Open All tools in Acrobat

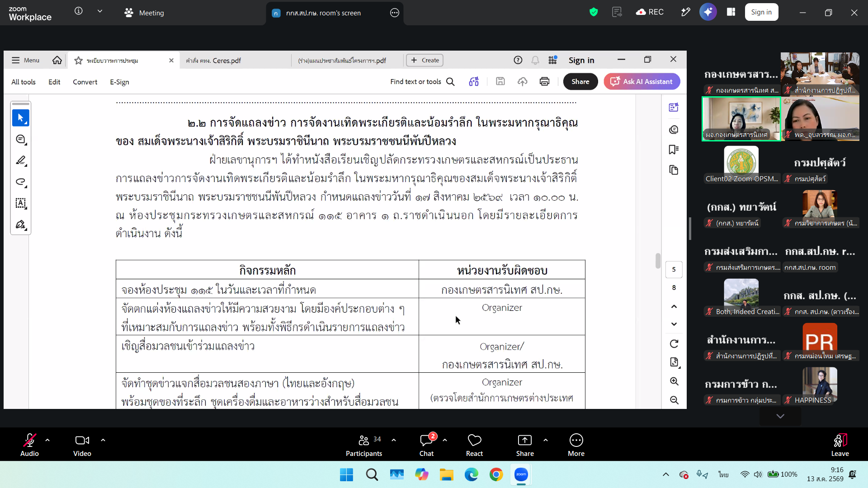click(24, 82)
